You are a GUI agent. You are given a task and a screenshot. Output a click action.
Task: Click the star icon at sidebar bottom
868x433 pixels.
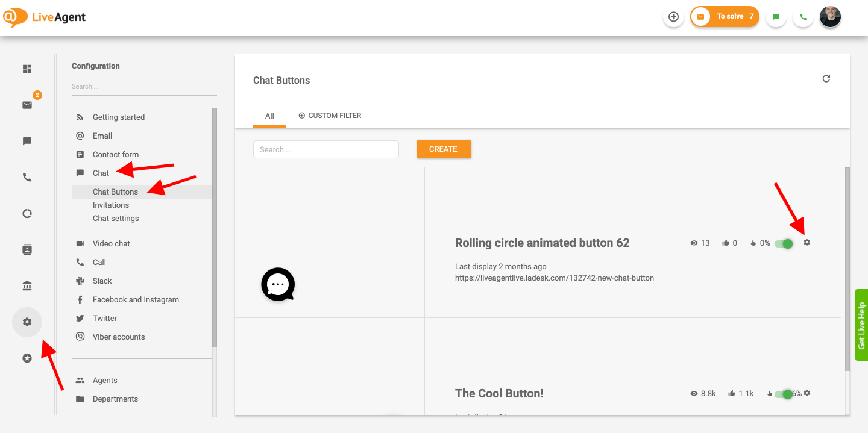coord(27,358)
